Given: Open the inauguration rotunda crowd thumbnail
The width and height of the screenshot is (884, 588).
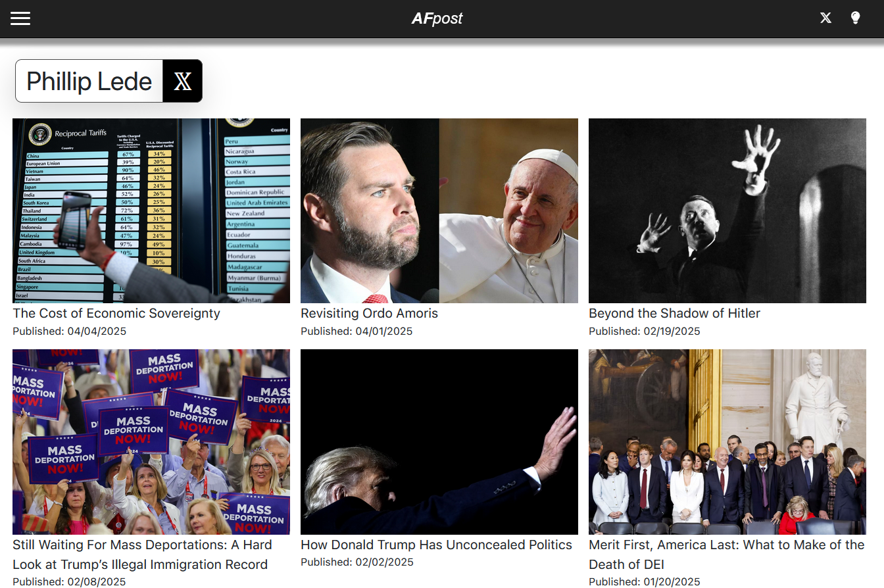Looking at the screenshot, I should pyautogui.click(x=727, y=442).
